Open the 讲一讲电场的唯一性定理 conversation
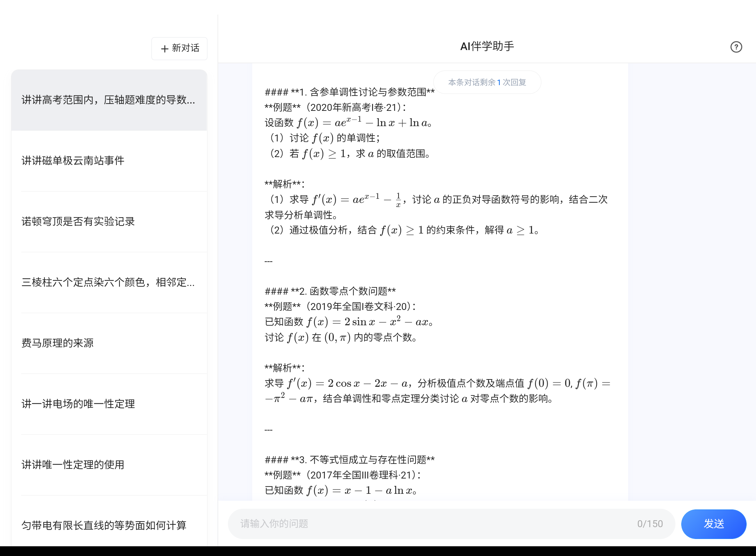Image resolution: width=756 pixels, height=556 pixels. (78, 404)
